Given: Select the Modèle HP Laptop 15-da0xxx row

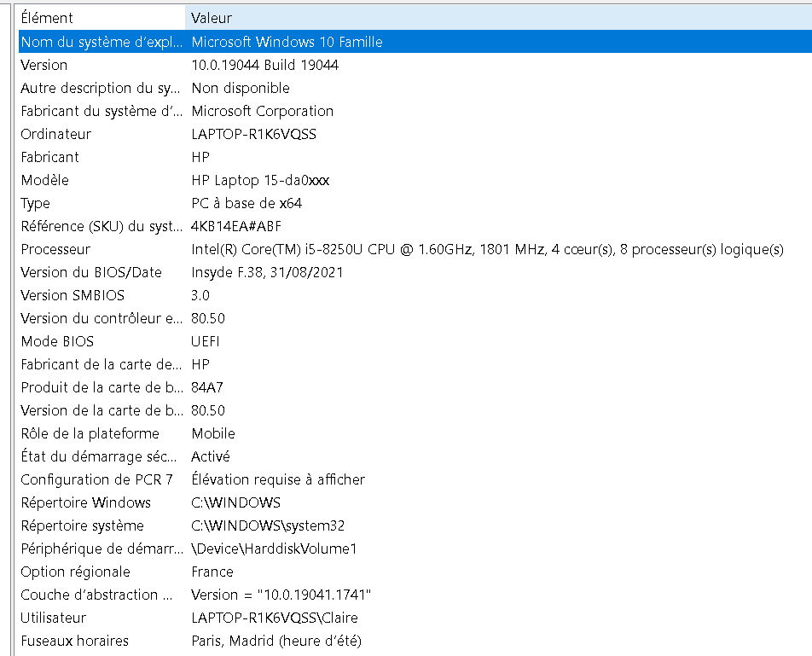Looking at the screenshot, I should [x=415, y=180].
